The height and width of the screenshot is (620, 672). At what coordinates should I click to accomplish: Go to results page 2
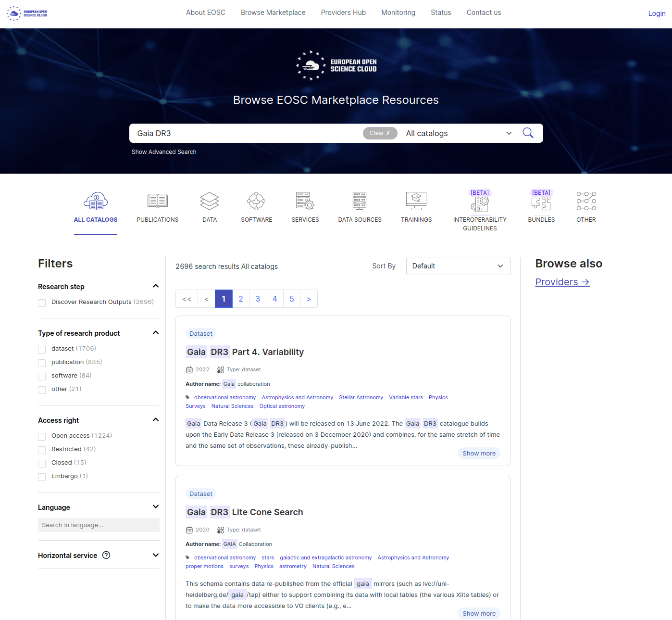[x=241, y=299]
